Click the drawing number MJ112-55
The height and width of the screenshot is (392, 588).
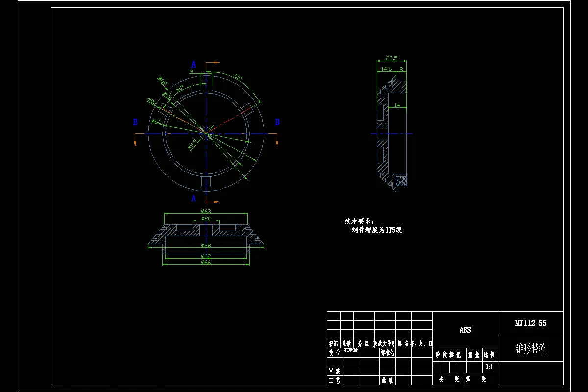(530, 323)
